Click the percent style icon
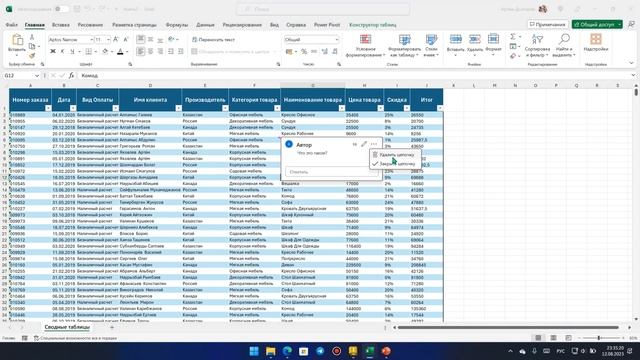The height and width of the screenshot is (360, 640). tap(304, 51)
